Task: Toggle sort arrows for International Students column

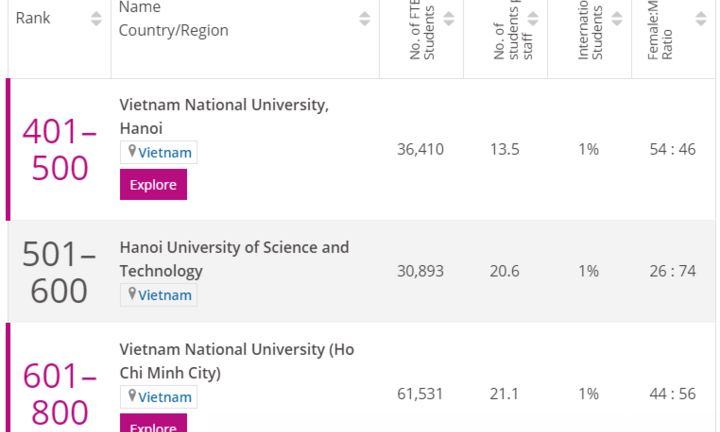Action: [x=617, y=18]
